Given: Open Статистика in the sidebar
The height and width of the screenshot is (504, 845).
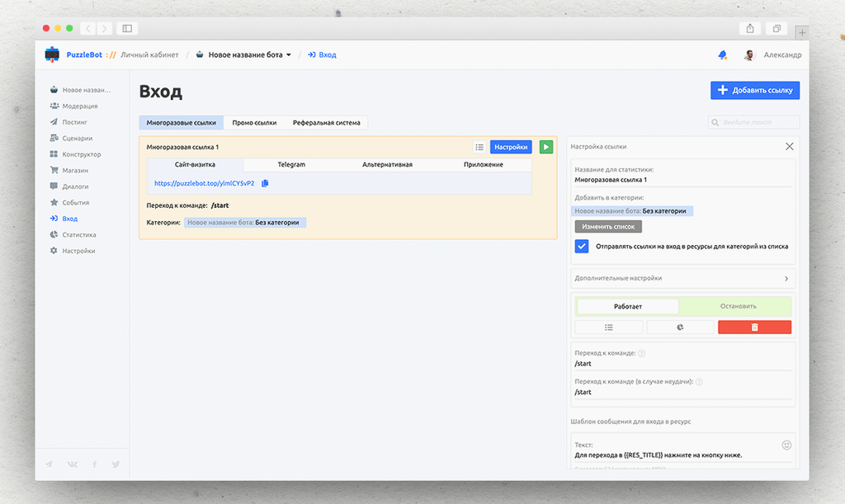Looking at the screenshot, I should pos(73,235).
